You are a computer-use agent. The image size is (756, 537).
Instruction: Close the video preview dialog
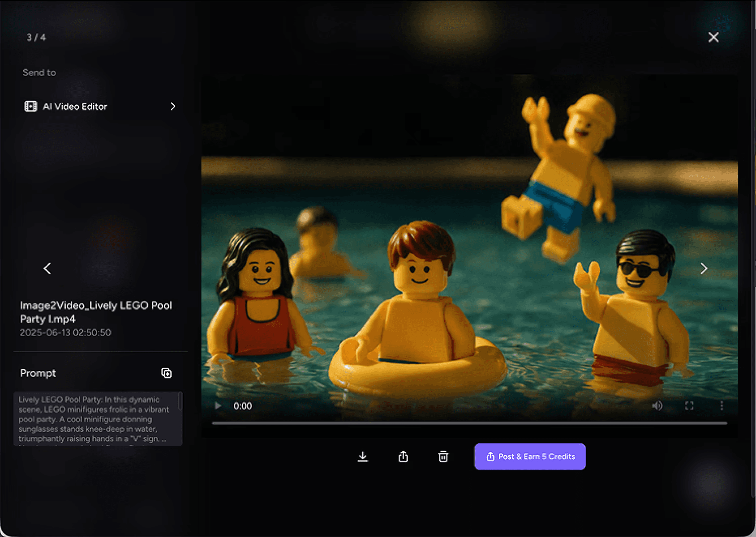tap(713, 37)
